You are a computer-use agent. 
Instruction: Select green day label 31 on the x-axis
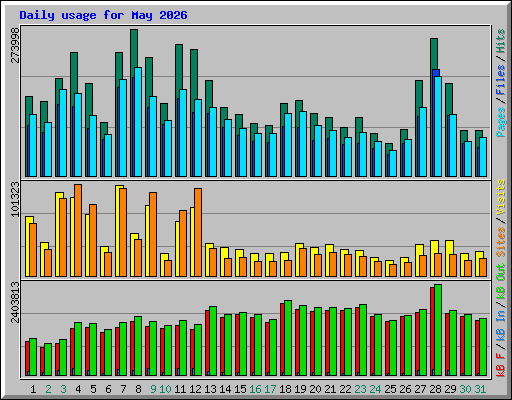point(480,389)
